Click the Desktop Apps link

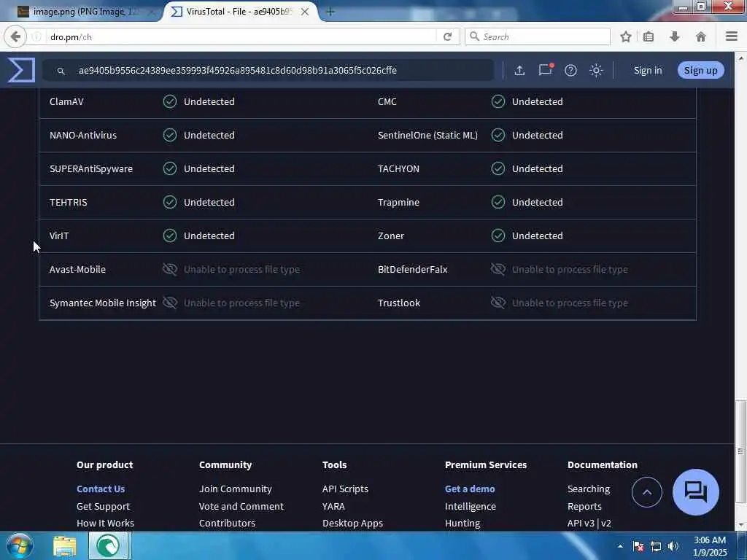pos(352,523)
